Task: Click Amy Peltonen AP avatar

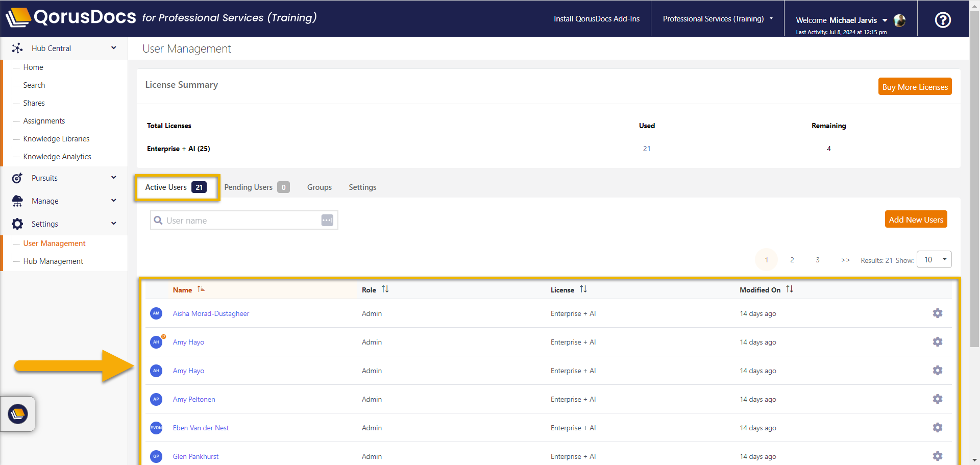Action: tap(156, 399)
